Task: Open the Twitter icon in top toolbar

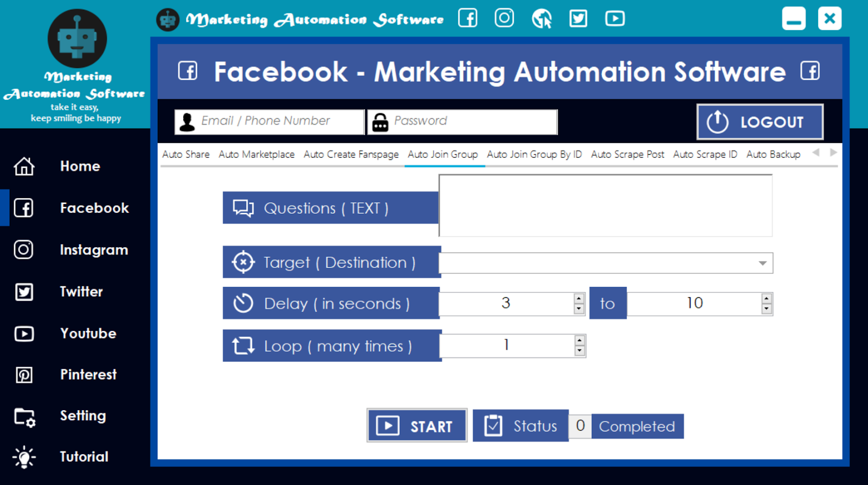Action: click(x=578, y=18)
